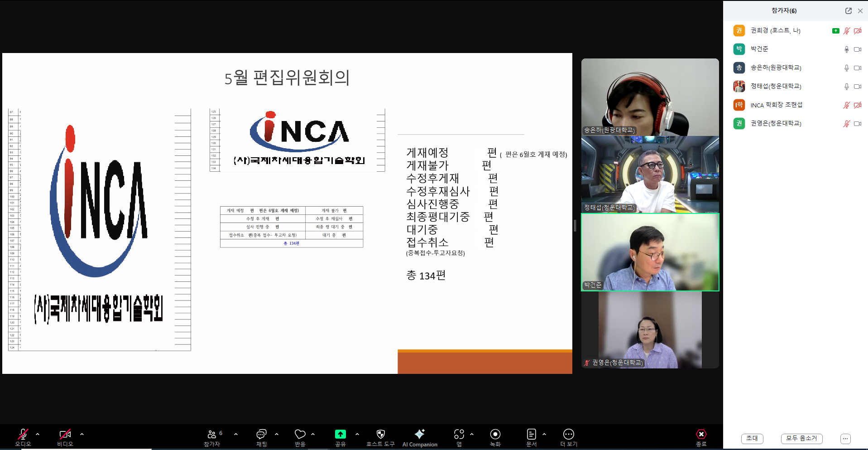868x450 pixels.
Task: Toggle 송은하's microphone icon in list
Action: pos(846,68)
